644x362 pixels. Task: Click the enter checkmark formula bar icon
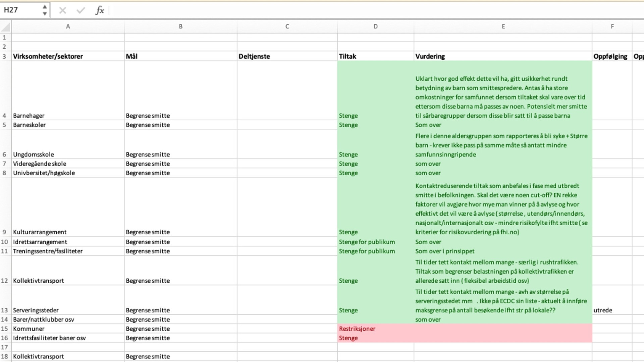click(80, 10)
